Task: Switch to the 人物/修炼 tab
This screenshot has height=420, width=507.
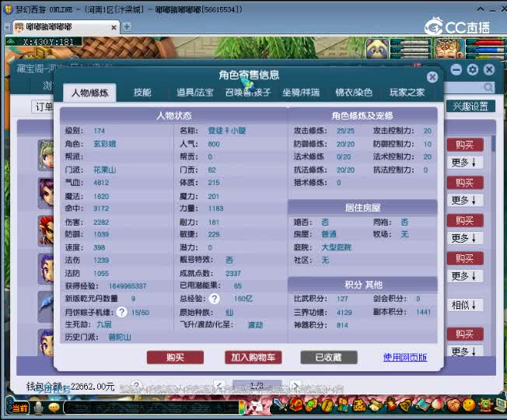Action: (x=90, y=93)
